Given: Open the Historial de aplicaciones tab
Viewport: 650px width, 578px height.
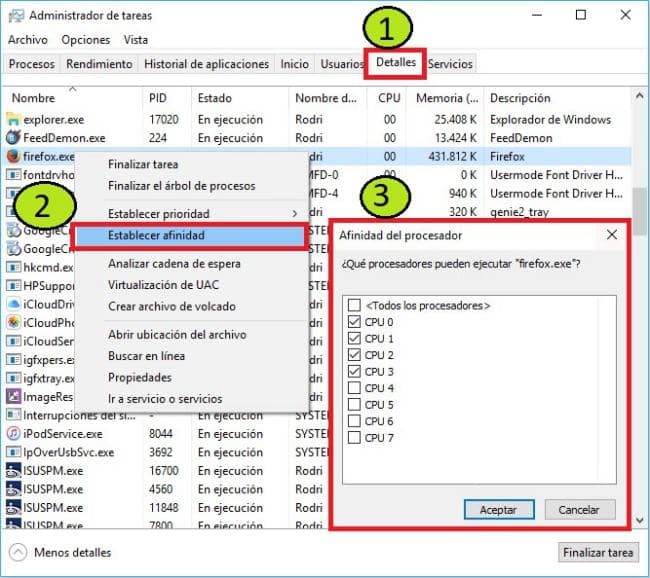Looking at the screenshot, I should coord(206,64).
